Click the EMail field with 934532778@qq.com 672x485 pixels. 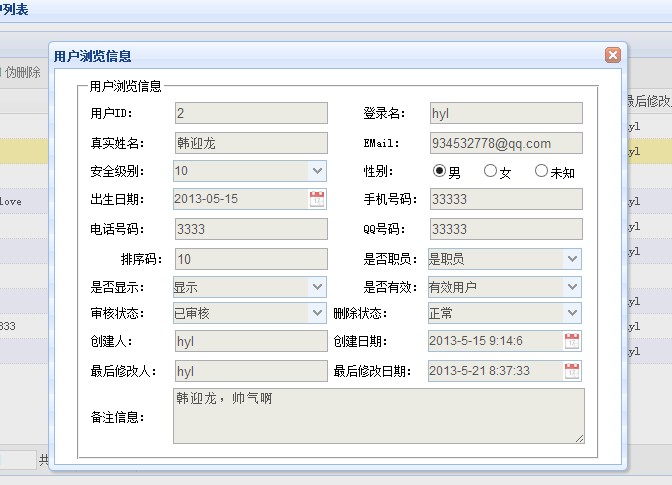pos(506,143)
